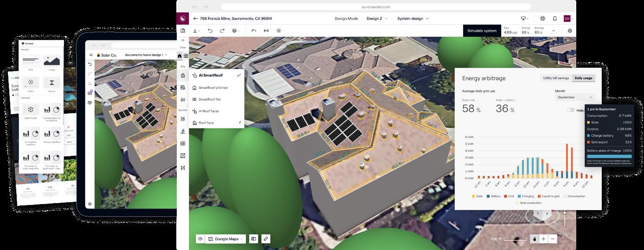
Task: Click the Grid legend swatch below chart
Action: pos(506,196)
